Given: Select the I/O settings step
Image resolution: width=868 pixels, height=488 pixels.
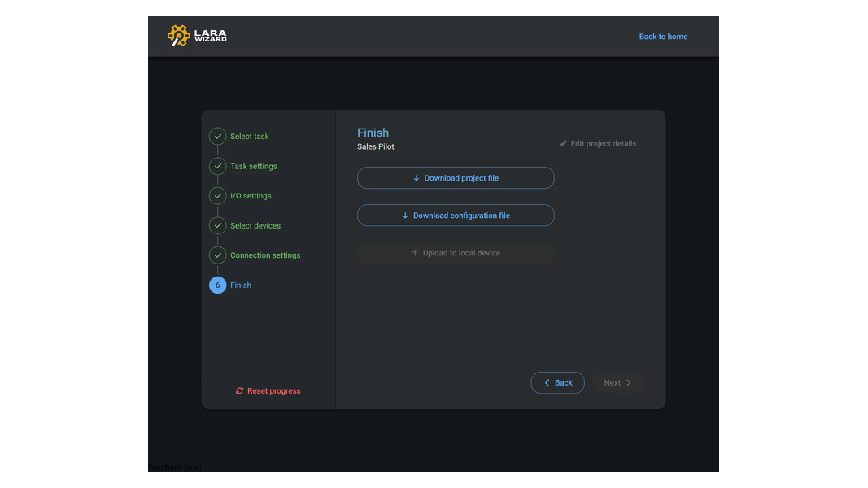Looking at the screenshot, I should coord(251,195).
